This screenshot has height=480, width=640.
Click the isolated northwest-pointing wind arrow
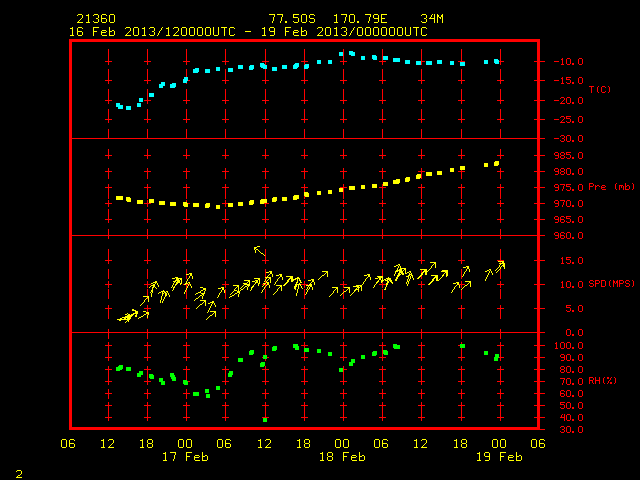click(259, 251)
